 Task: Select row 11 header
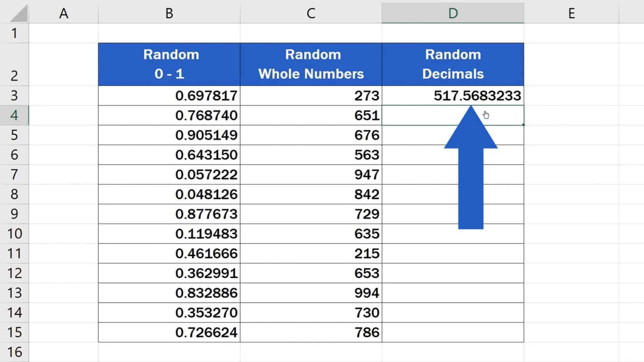click(14, 253)
